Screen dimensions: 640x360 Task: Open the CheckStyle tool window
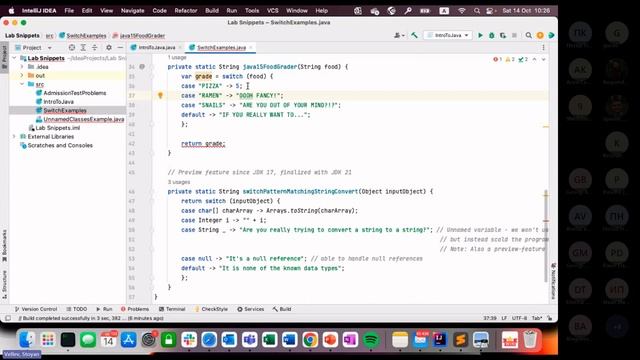211,309
